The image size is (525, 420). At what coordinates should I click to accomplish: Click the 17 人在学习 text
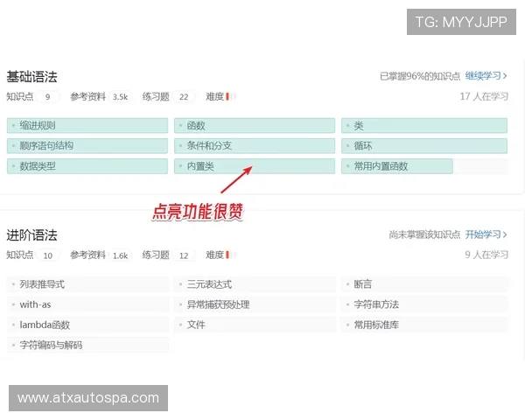click(x=484, y=96)
